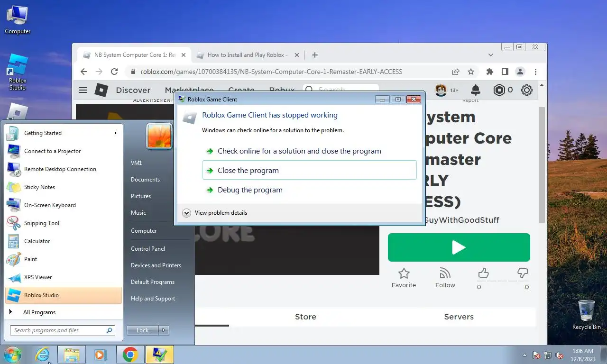Expand the Getting Started submenu arrow
This screenshot has width=607, height=364.
(x=115, y=133)
